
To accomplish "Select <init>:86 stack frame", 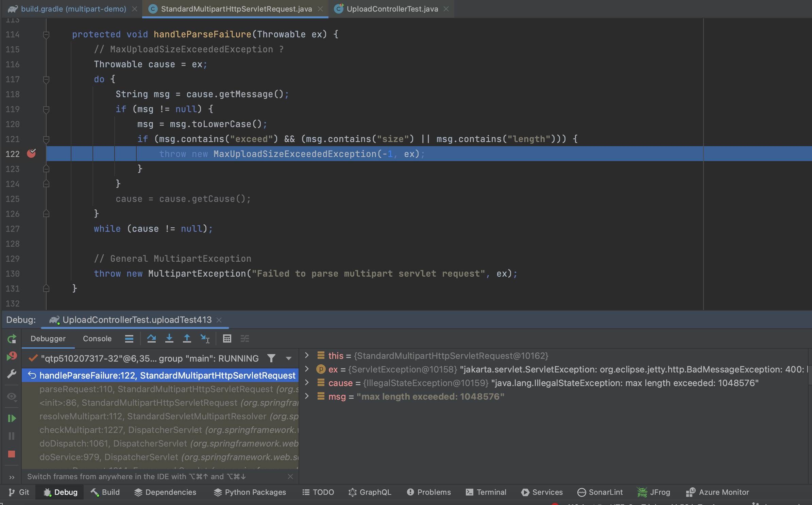I will coord(160,403).
